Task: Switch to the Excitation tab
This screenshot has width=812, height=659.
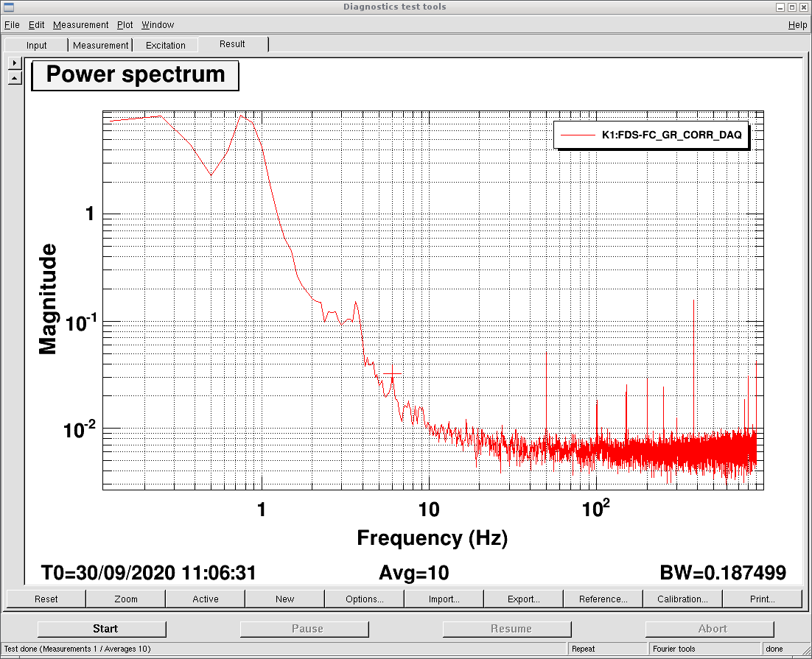Action: (x=165, y=45)
